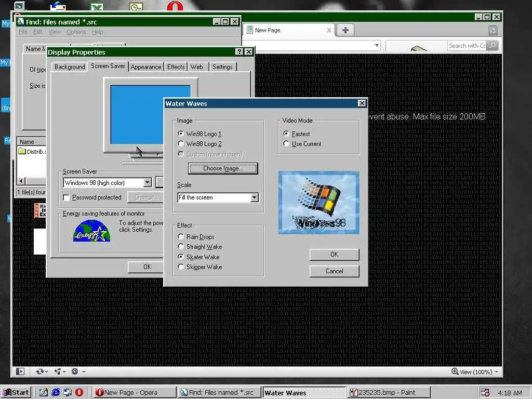Click the Choose Image button
Viewport: 532px width, 399px height.
point(223,168)
